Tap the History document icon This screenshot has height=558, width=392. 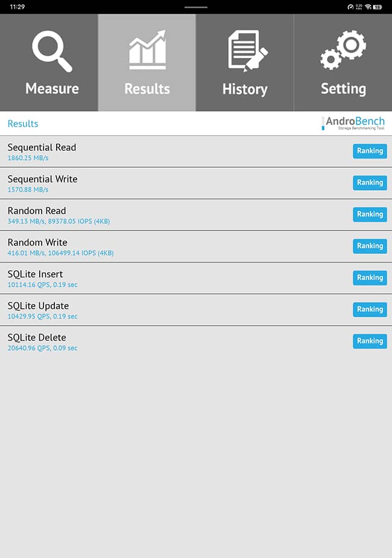[245, 52]
